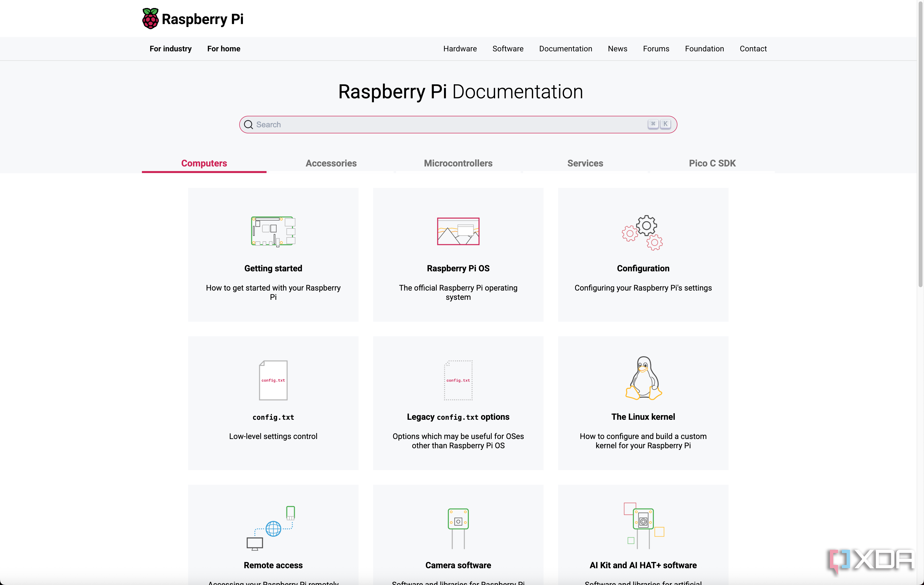
Task: Go to the Software page
Action: [508, 49]
